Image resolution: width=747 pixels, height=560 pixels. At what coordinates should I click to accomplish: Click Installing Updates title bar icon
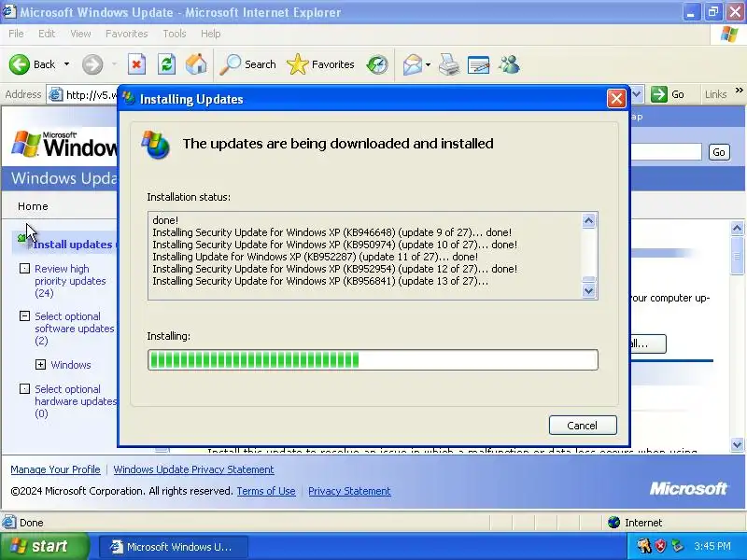pyautogui.click(x=129, y=99)
